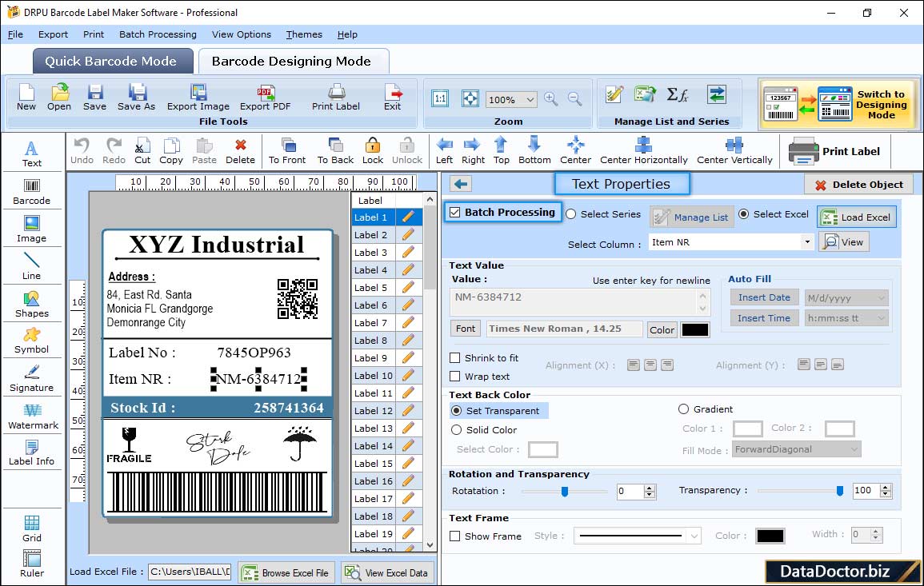Image resolution: width=924 pixels, height=586 pixels.
Task: Select the Shapes tool
Action: coord(32,305)
